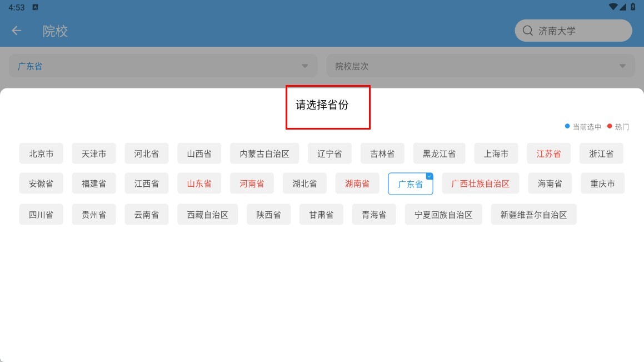
Task: Pick 广西壮族自治区 from the list
Action: [480, 184]
